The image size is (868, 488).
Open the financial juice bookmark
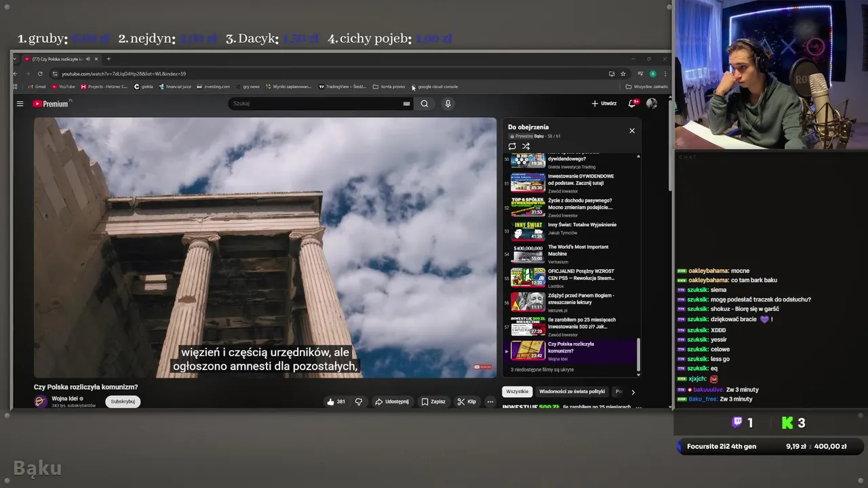[x=175, y=87]
